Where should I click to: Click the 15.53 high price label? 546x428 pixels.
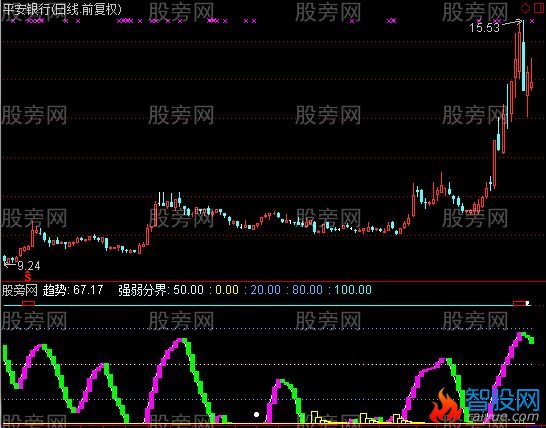pyautogui.click(x=484, y=28)
